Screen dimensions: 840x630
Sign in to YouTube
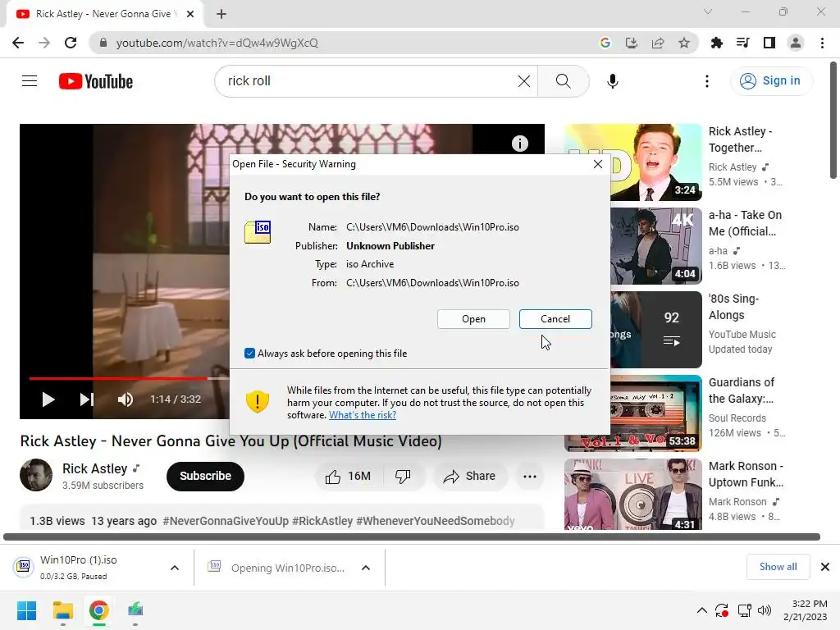pos(770,81)
